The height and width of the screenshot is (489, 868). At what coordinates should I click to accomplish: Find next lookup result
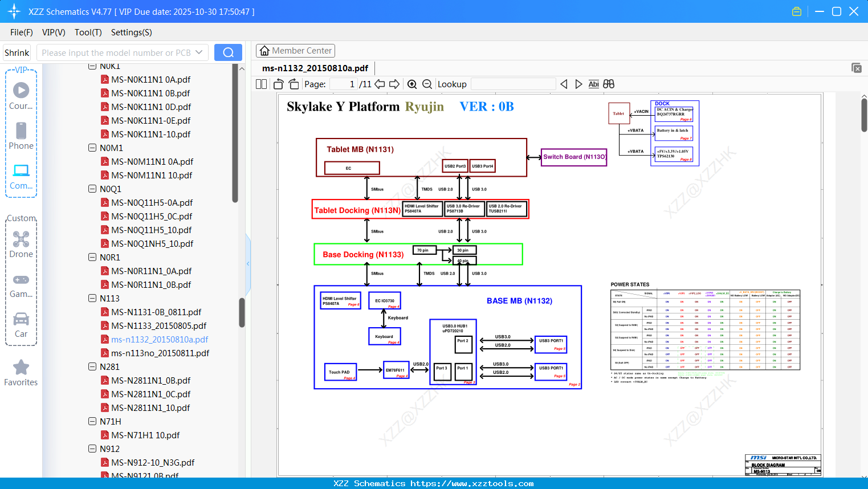[578, 84]
